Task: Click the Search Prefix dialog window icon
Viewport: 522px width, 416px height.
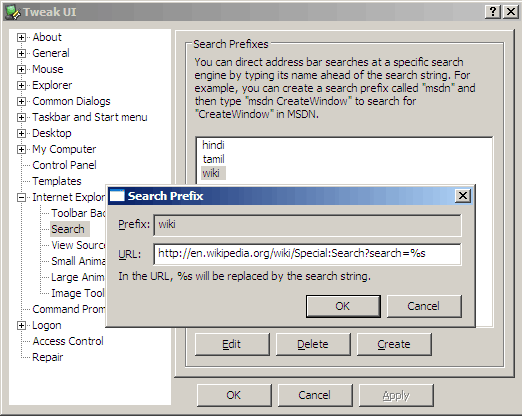Action: [x=117, y=196]
